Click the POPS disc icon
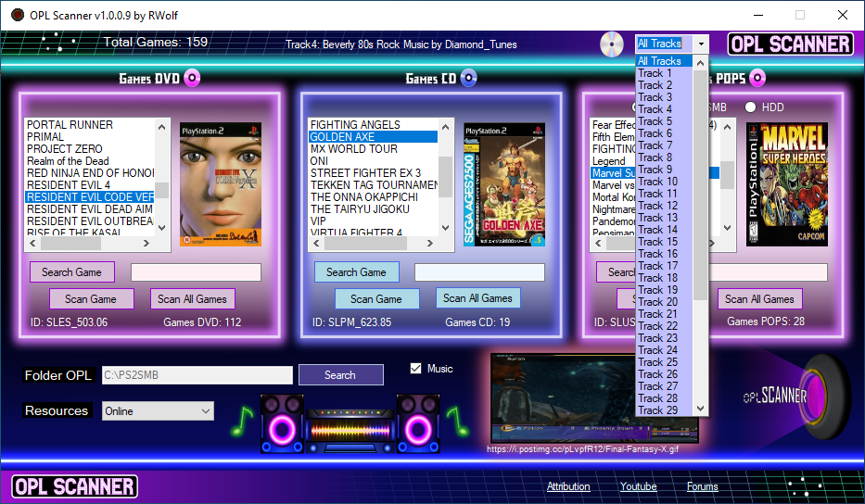The height and width of the screenshot is (504, 865). [x=757, y=79]
